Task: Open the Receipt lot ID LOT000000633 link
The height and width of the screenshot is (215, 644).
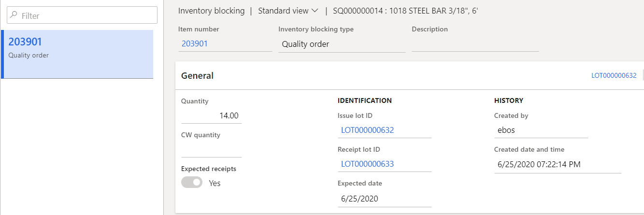Action: 367,164
